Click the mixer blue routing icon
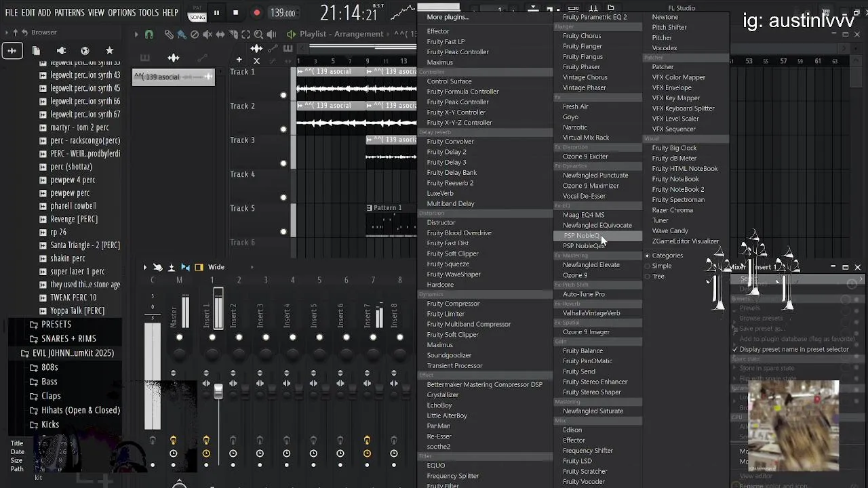The width and height of the screenshot is (868, 488). [185, 267]
